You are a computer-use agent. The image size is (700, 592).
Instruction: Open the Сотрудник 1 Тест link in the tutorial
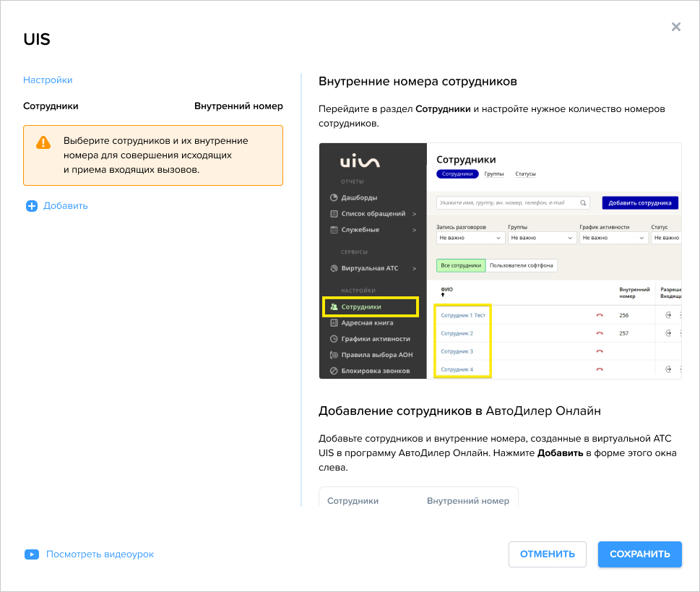[463, 315]
